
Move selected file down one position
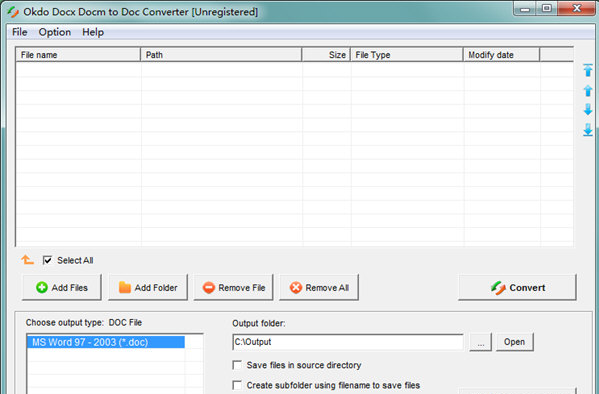588,110
